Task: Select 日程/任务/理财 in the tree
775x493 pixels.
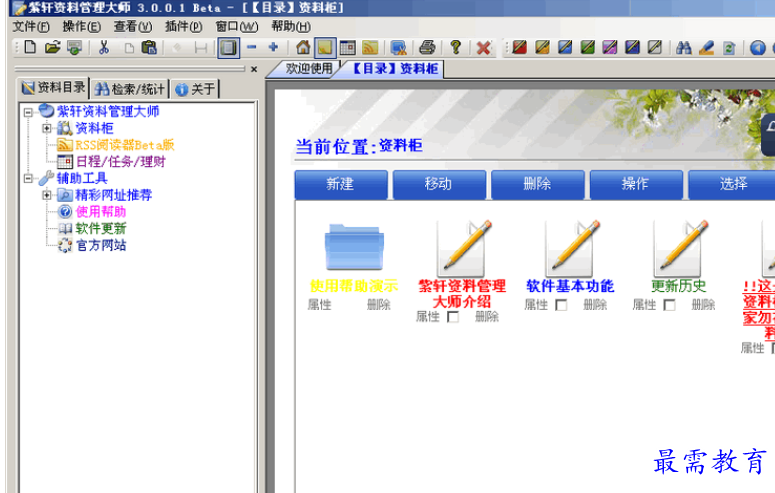Action: point(121,162)
